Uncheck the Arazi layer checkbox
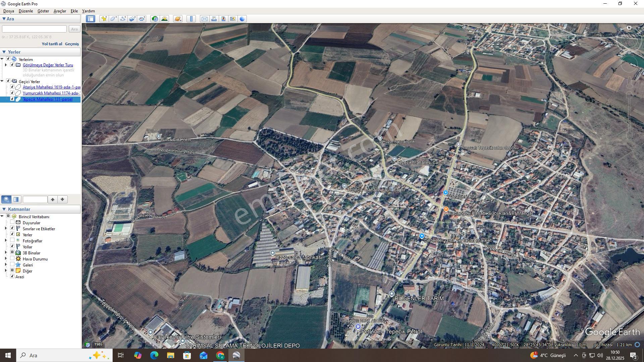Screen dimensions: 644x362 click(x=12, y=277)
